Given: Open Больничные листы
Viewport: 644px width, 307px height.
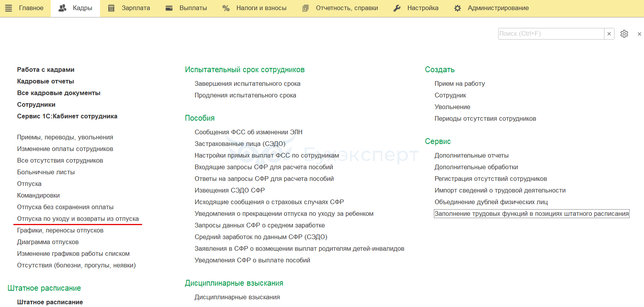Looking at the screenshot, I should 46,172.
